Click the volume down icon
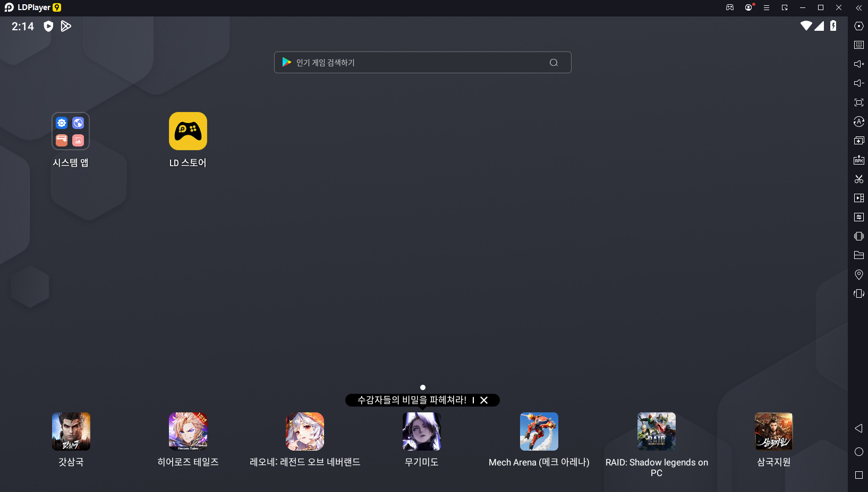This screenshot has width=868, height=492. coord(858,83)
